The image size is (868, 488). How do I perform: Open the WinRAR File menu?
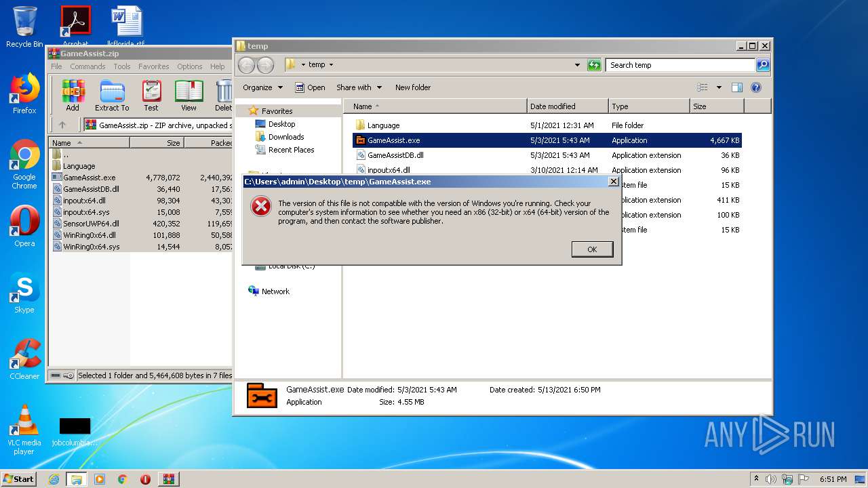[56, 66]
